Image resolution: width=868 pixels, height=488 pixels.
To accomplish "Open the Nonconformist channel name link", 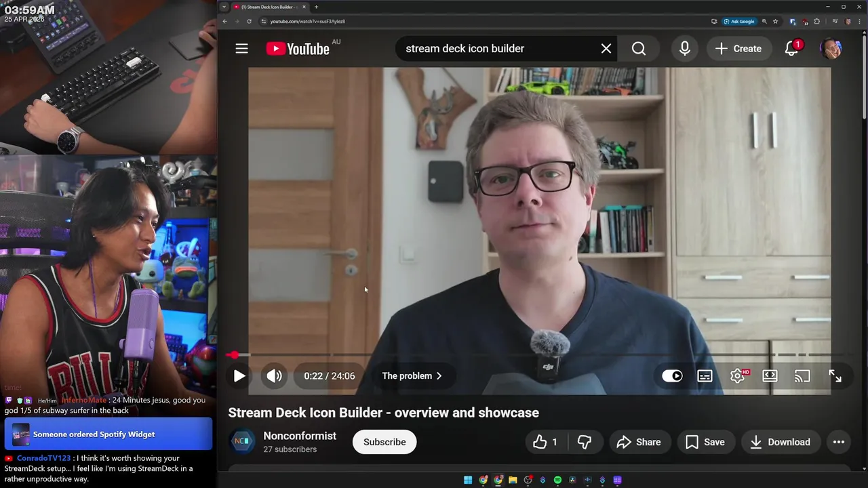I will point(300,436).
